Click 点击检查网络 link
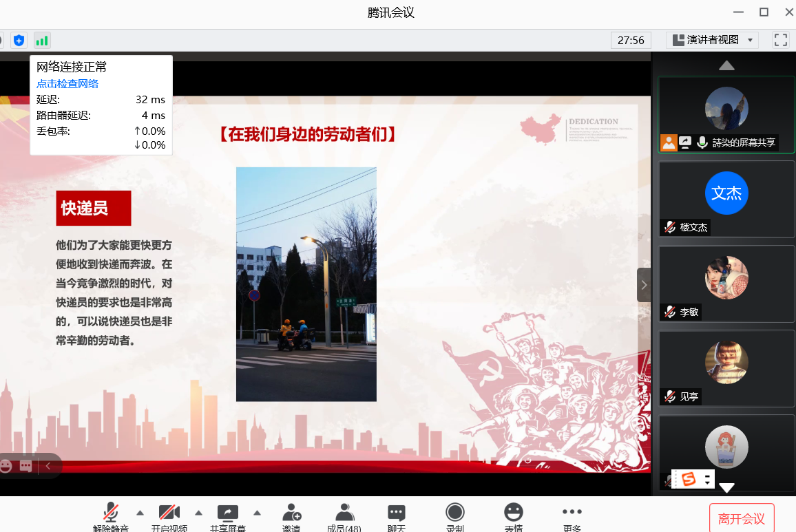 pyautogui.click(x=67, y=84)
